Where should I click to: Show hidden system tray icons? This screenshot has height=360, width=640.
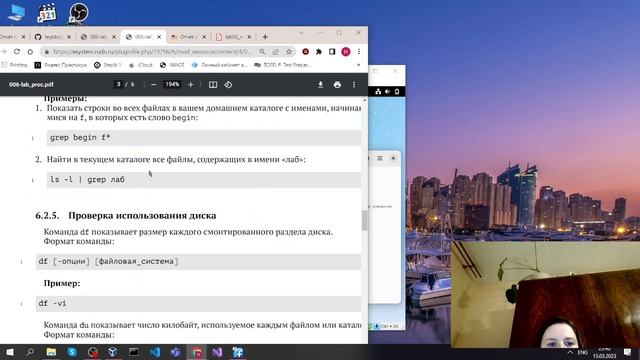[570, 352]
